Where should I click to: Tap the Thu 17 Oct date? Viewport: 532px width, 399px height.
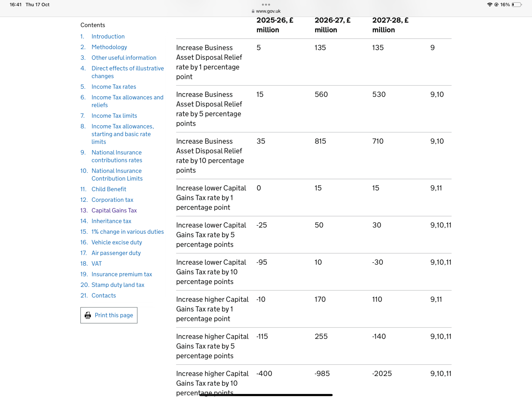38,5
